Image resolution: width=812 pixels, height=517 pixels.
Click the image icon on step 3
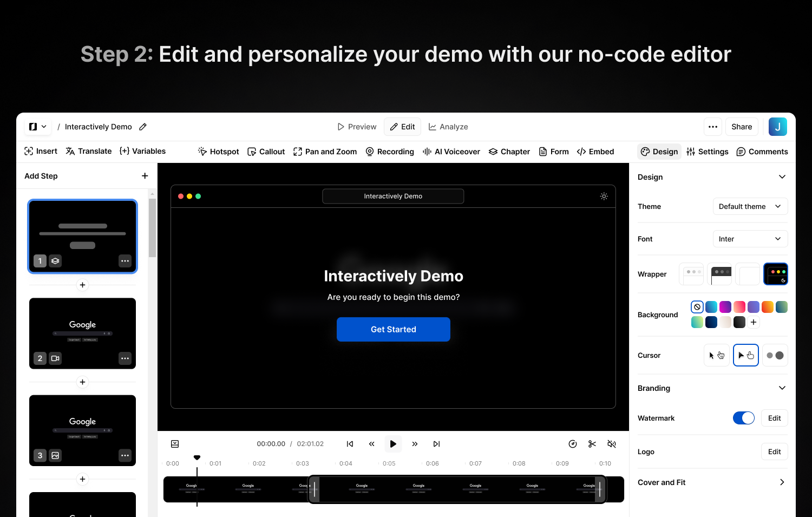coord(55,455)
